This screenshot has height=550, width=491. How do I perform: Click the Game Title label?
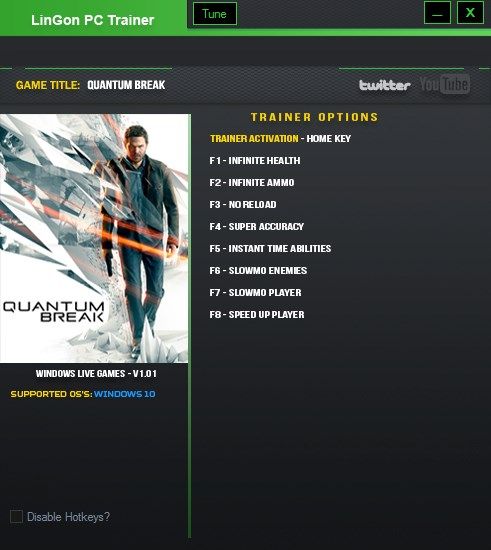tap(48, 85)
